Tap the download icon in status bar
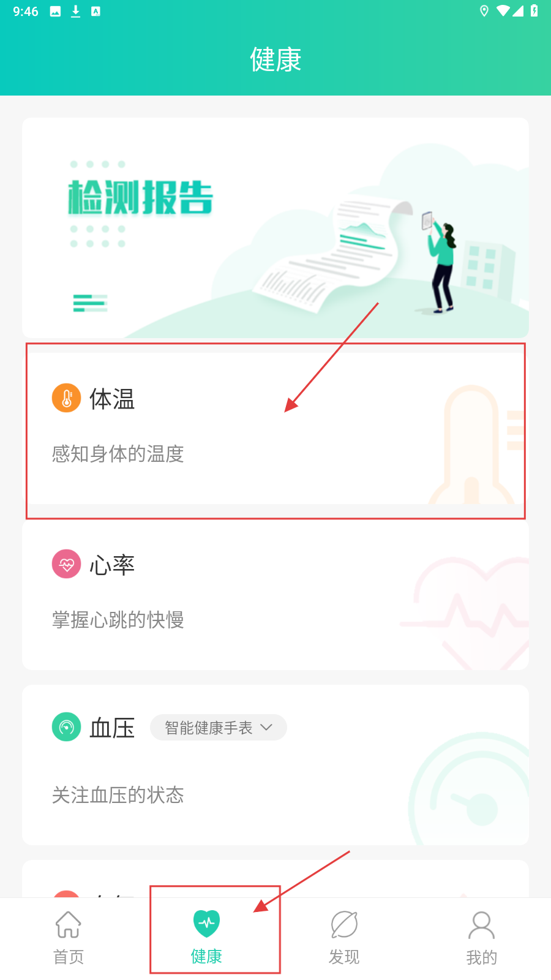The width and height of the screenshot is (551, 980). tap(76, 11)
